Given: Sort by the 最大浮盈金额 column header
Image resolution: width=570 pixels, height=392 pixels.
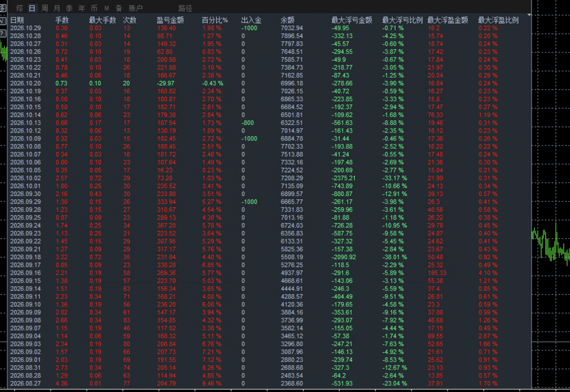Looking at the screenshot, I should (448, 20).
